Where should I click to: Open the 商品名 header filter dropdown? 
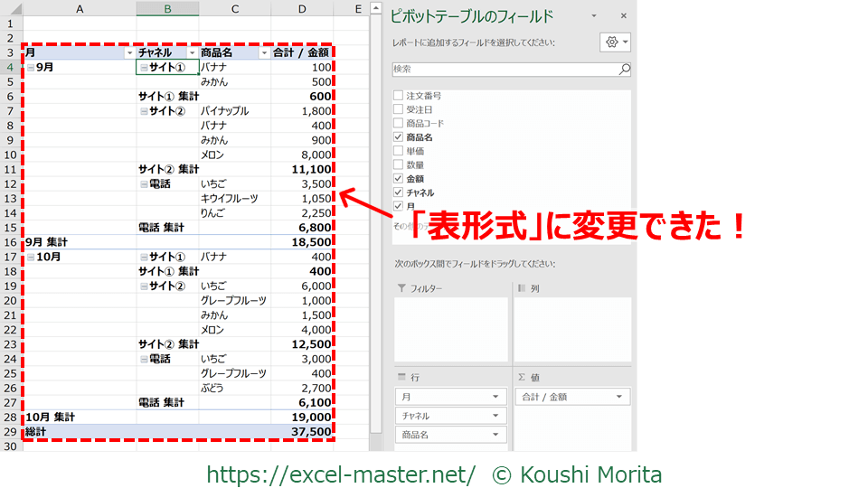coord(263,53)
